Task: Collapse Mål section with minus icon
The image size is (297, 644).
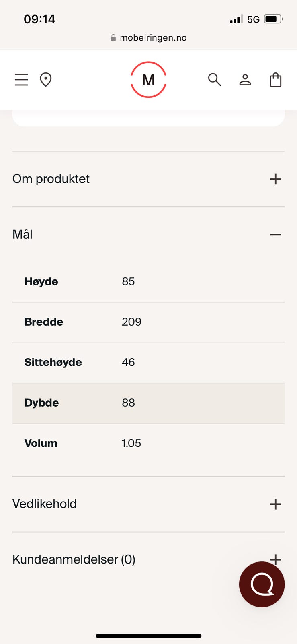Action: pos(275,235)
